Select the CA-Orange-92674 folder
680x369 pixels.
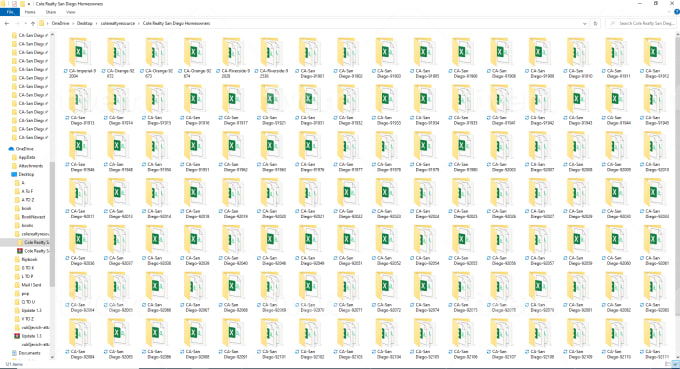196,59
